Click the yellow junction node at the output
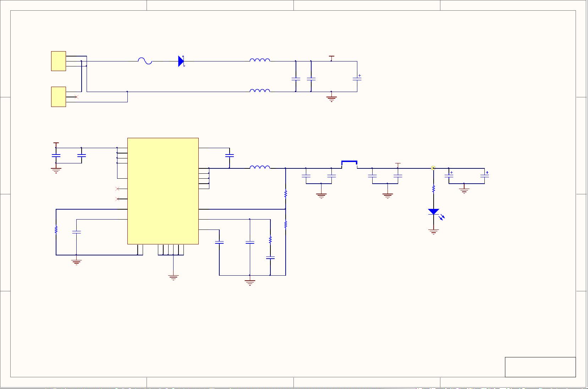 coord(433,167)
